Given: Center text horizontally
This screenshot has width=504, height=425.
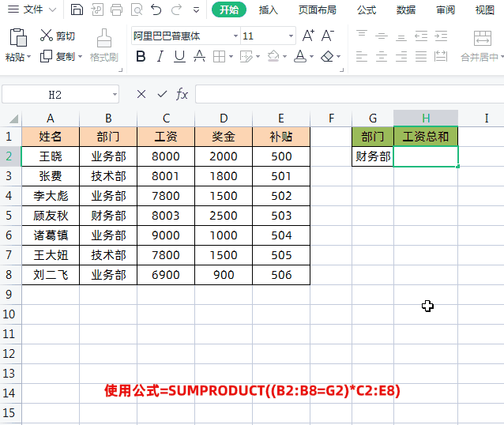Looking at the screenshot, I should pyautogui.click(x=382, y=57).
